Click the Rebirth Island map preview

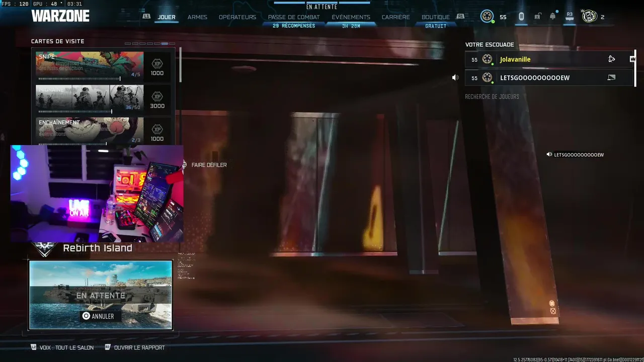[x=101, y=295]
